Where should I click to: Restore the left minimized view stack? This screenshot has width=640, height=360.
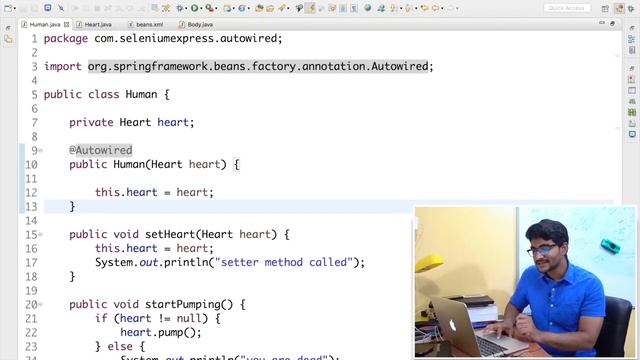tap(8, 28)
